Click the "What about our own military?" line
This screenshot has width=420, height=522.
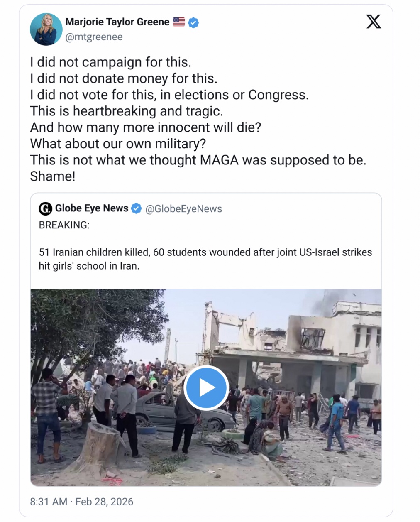tap(118, 144)
